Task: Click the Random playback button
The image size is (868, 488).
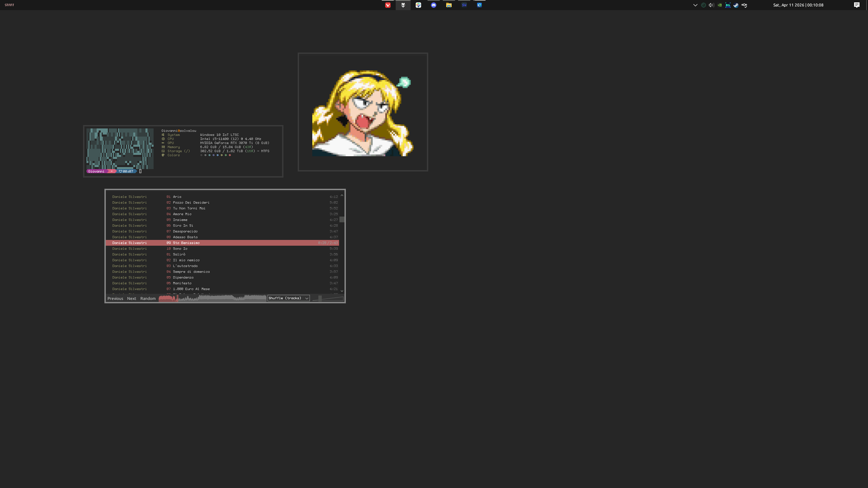Action: [148, 299]
